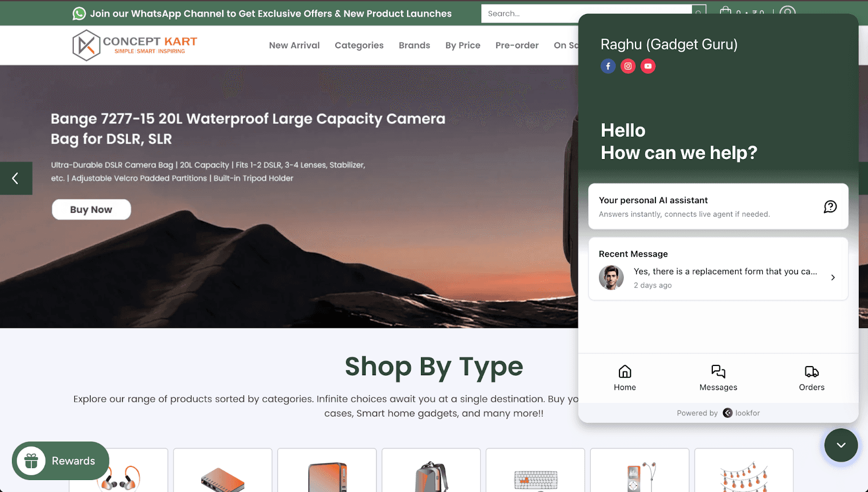The height and width of the screenshot is (492, 868).
Task: Show previous banner slide arrow
Action: pos(16,178)
